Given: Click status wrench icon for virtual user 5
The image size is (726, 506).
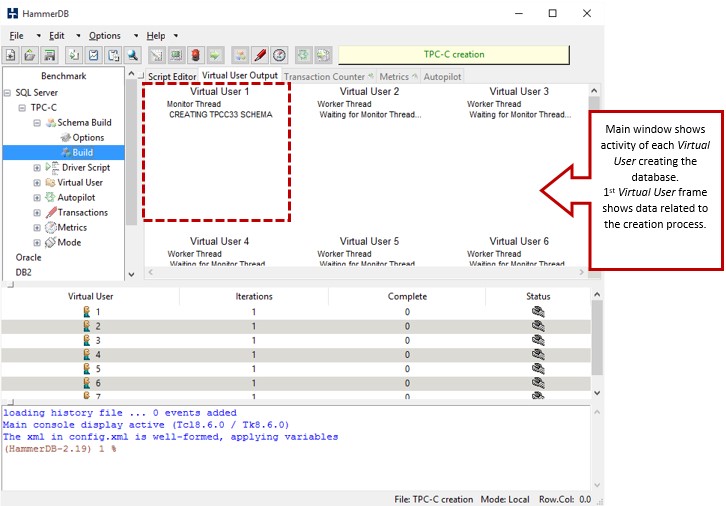Looking at the screenshot, I should (x=538, y=369).
